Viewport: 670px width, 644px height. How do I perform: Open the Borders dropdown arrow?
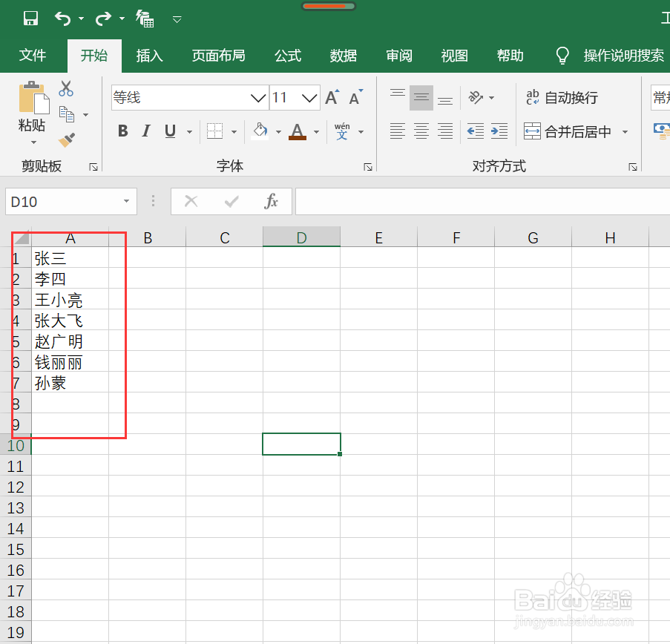[234, 131]
